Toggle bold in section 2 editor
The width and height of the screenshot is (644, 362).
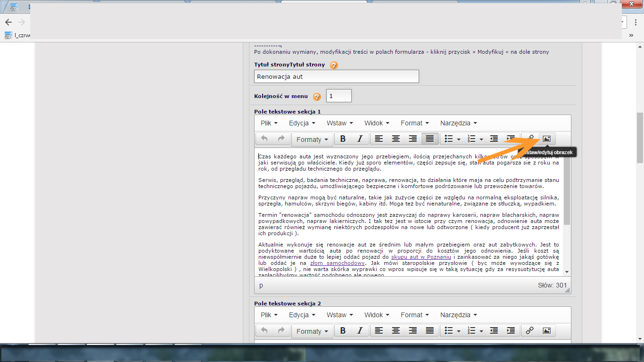pos(343,331)
